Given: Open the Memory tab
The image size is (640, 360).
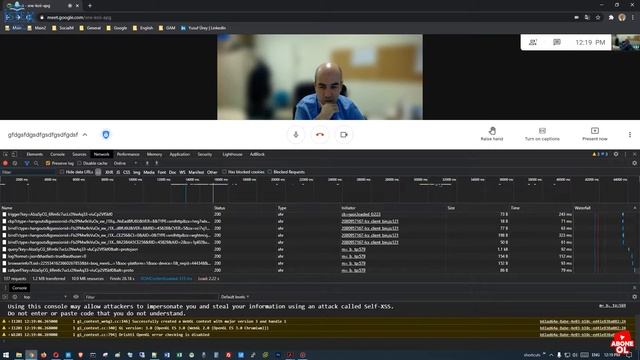Looking at the screenshot, I should pyautogui.click(x=154, y=154).
